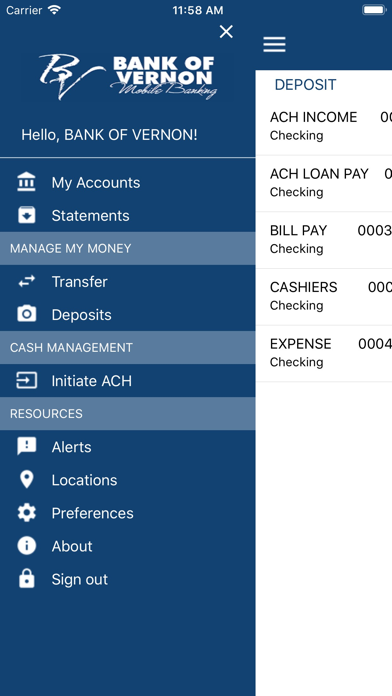Click the MANAGE MY MONEY section header
Image resolution: width=392 pixels, height=696 pixels.
tap(127, 248)
